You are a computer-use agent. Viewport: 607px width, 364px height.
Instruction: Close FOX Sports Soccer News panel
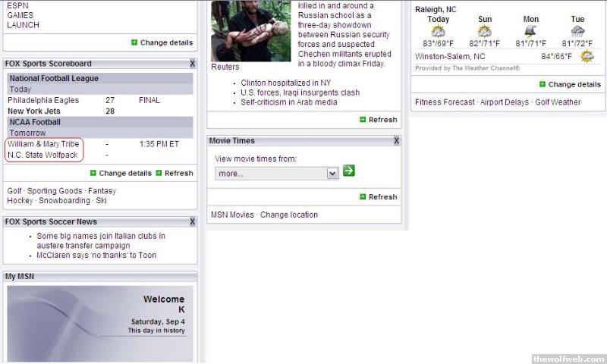(192, 222)
